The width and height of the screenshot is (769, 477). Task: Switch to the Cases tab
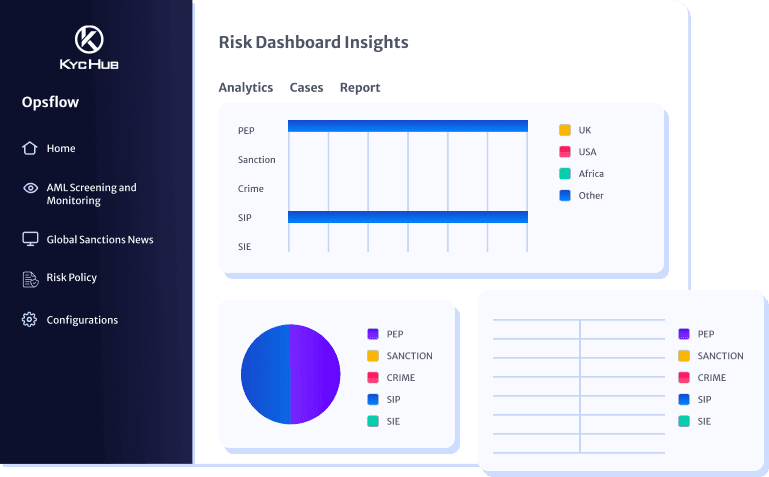click(306, 88)
